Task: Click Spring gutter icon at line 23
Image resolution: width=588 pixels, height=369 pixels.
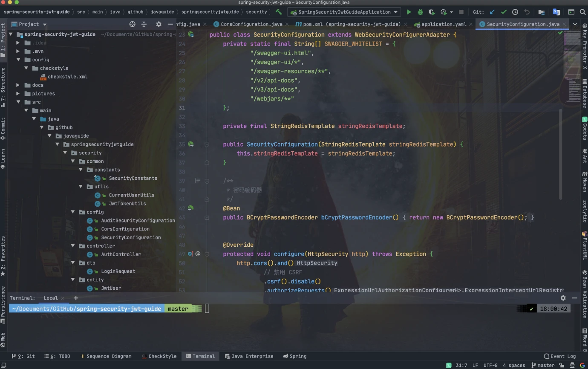Action: [191, 34]
